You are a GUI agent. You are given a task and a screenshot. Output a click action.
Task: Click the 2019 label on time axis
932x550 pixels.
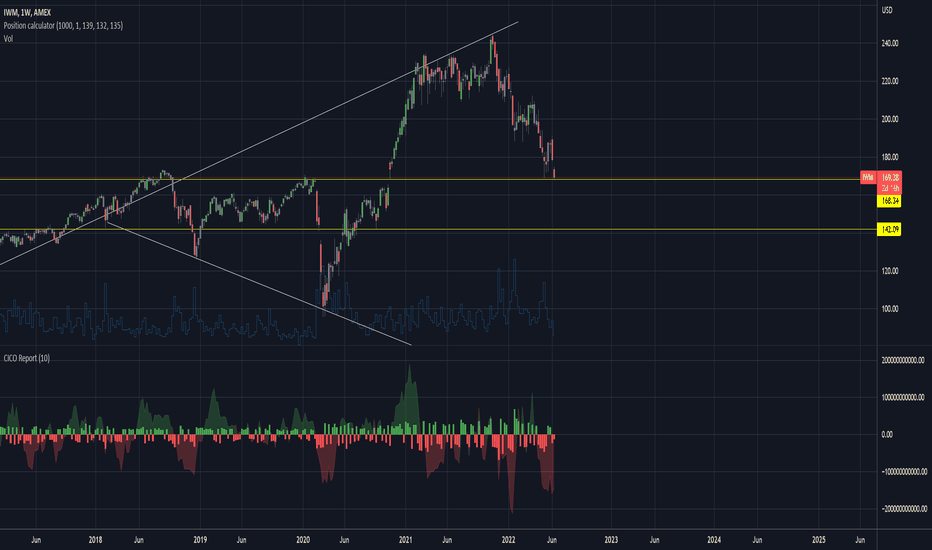[x=200, y=540]
